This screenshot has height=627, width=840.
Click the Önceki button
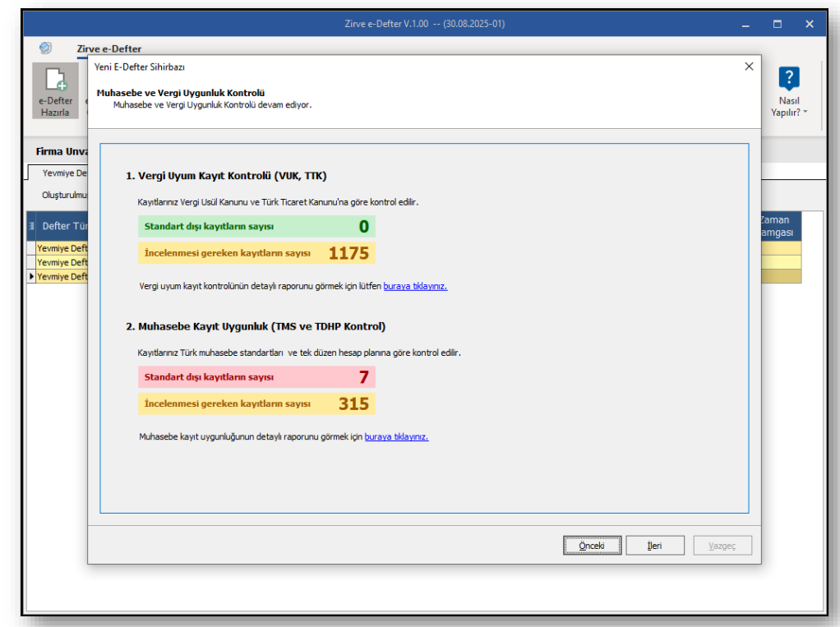592,545
